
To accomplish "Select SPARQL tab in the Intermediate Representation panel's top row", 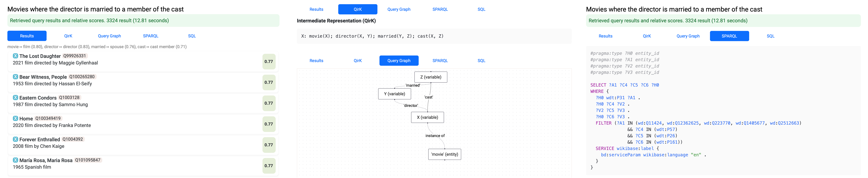I will [440, 9].
